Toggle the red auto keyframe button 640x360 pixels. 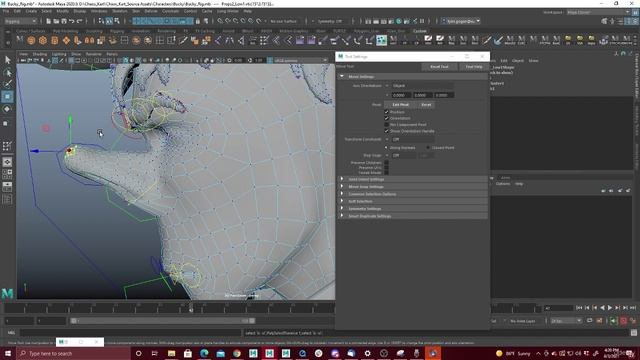(624, 321)
